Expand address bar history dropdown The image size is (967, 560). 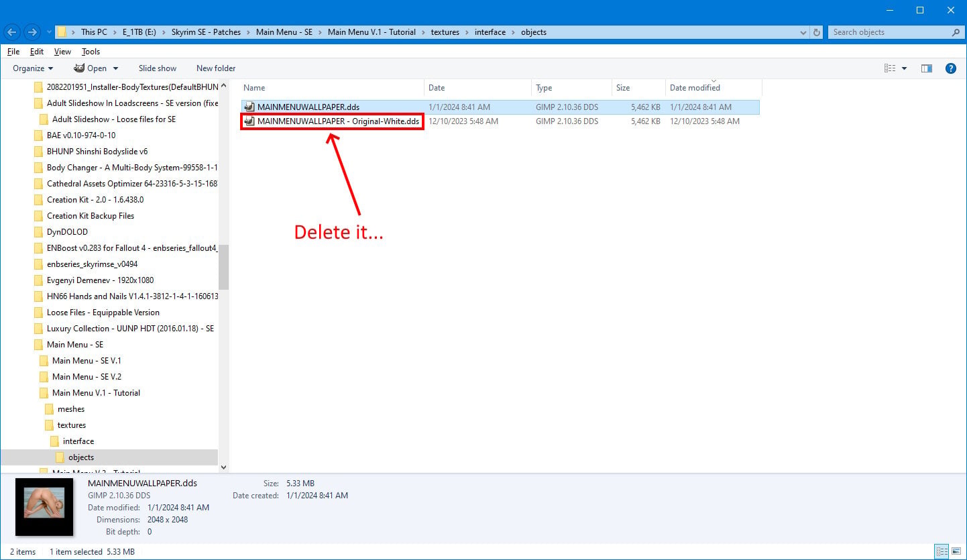[x=804, y=32]
